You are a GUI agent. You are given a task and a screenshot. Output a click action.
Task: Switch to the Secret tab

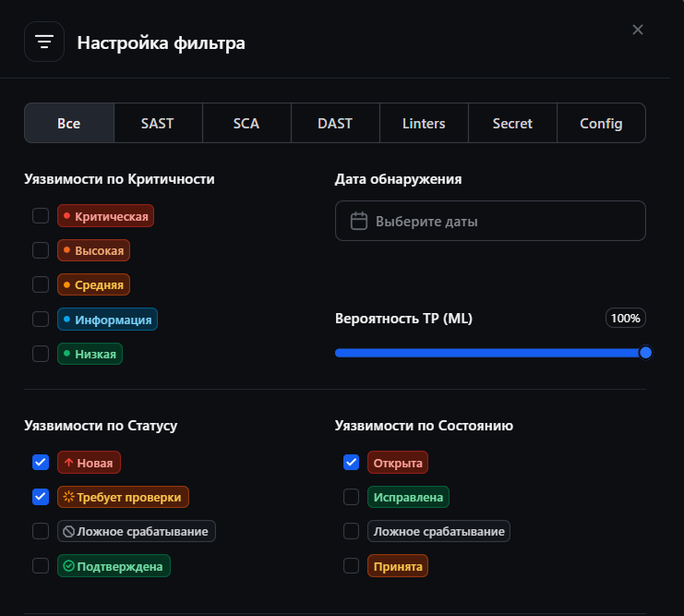tap(512, 123)
